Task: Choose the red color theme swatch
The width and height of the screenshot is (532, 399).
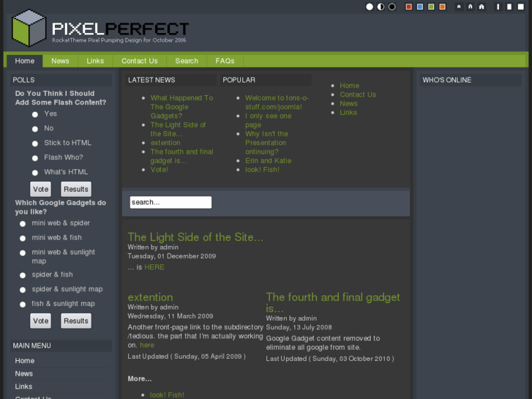Action: (409, 7)
